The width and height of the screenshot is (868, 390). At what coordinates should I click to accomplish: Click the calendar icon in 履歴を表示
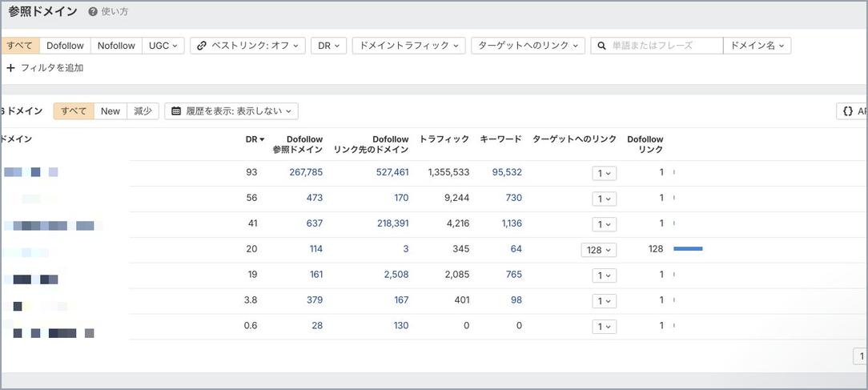pos(176,111)
